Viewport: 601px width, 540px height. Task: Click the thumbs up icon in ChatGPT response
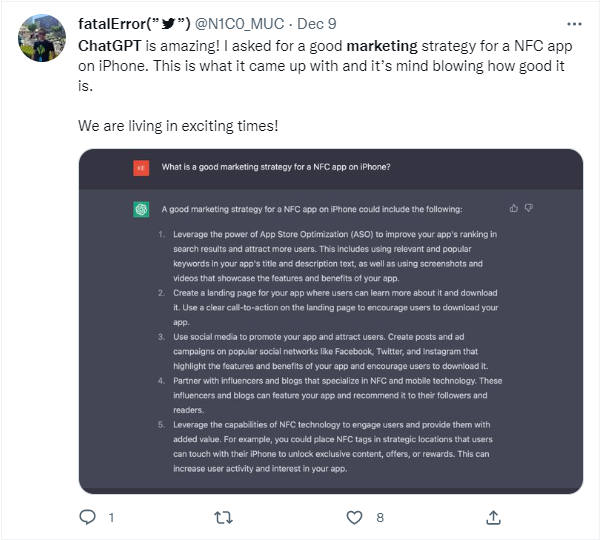coord(514,208)
